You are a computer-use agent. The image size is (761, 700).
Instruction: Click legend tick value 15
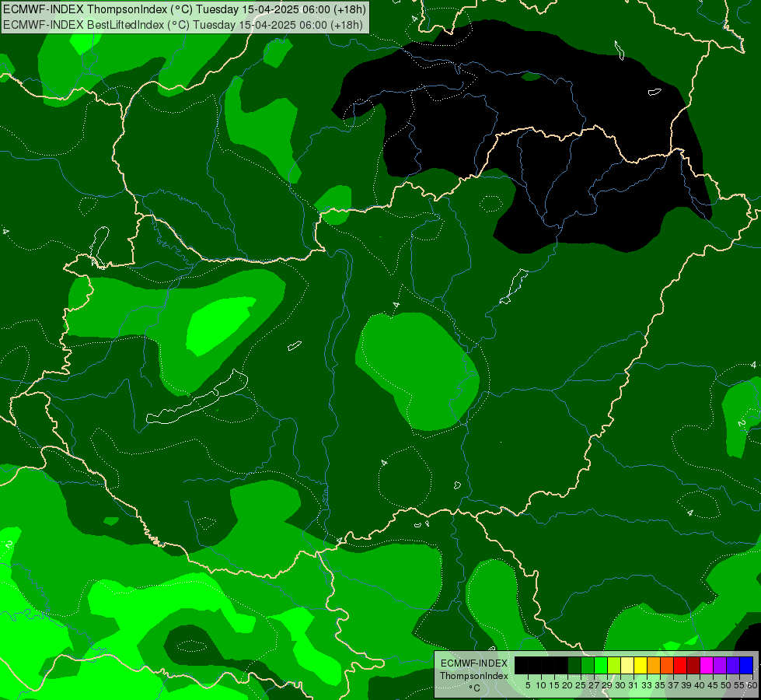pyautogui.click(x=555, y=685)
